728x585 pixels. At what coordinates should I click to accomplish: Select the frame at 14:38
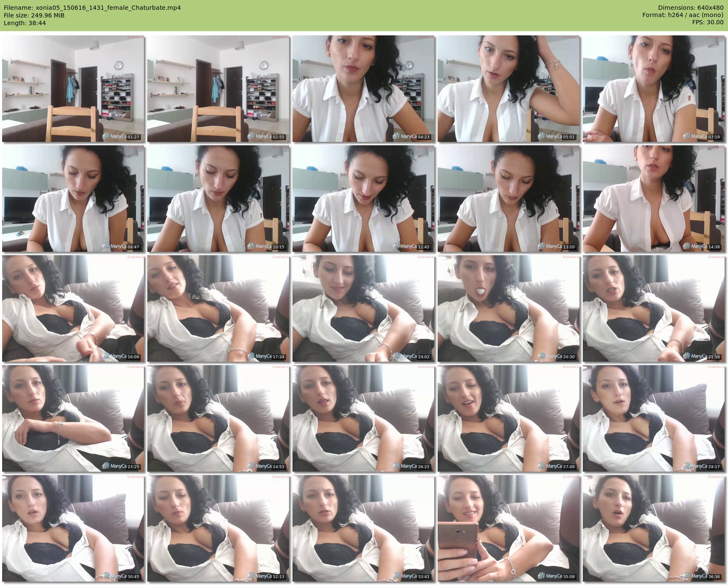tap(653, 199)
